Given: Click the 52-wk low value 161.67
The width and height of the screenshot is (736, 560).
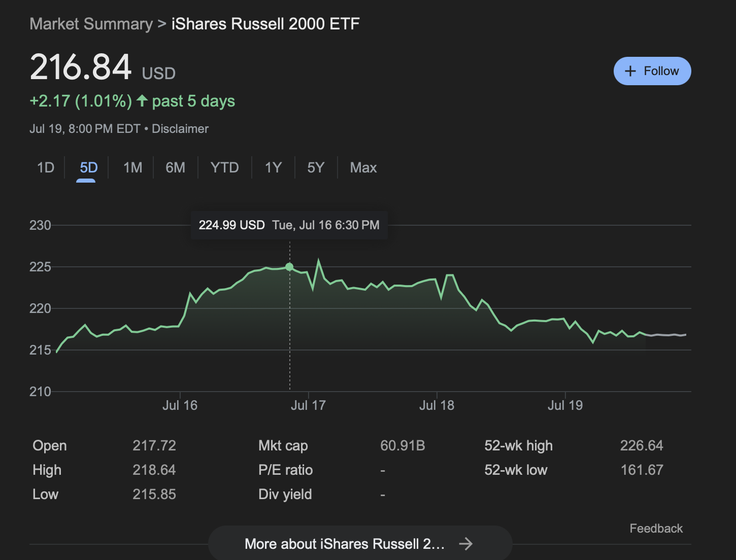Looking at the screenshot, I should pyautogui.click(x=642, y=470).
